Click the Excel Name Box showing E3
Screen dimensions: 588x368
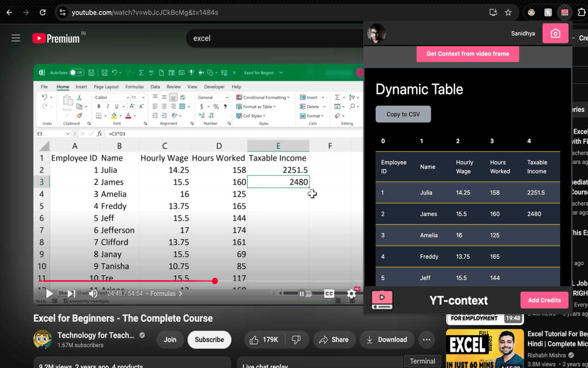point(53,133)
